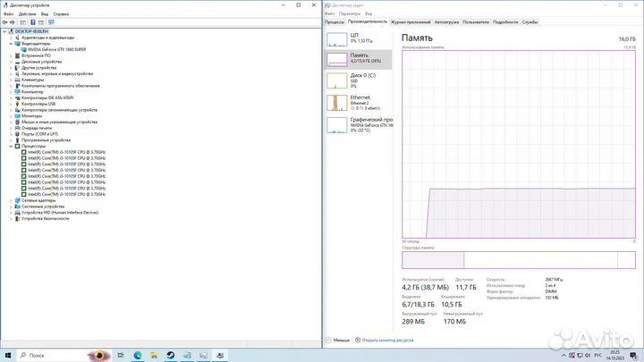Viewport: 644px width, 362px height.
Task: Click the taskbar clock showing 20:25
Action: [614, 356]
